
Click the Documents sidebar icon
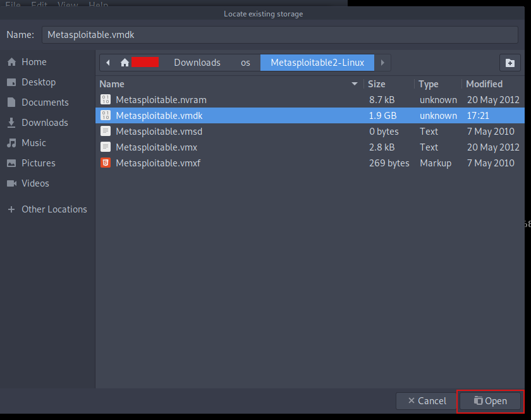pos(11,102)
